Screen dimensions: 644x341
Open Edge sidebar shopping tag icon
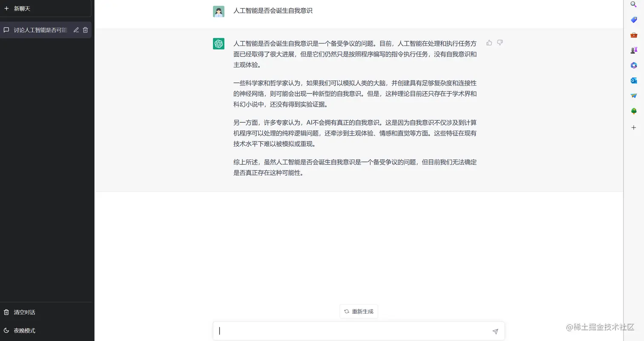[x=634, y=20]
